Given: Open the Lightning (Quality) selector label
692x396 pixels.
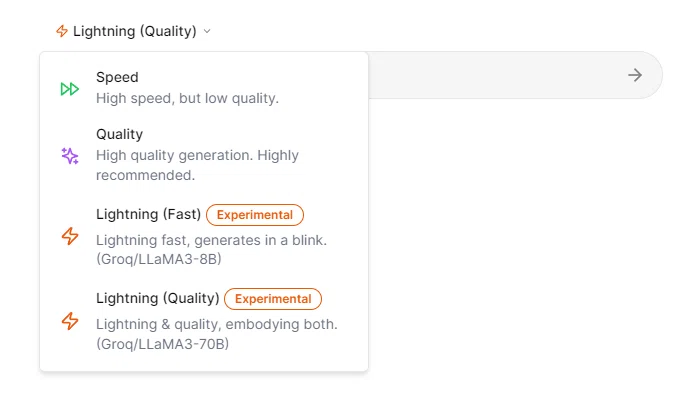Looking at the screenshot, I should click(x=135, y=31).
